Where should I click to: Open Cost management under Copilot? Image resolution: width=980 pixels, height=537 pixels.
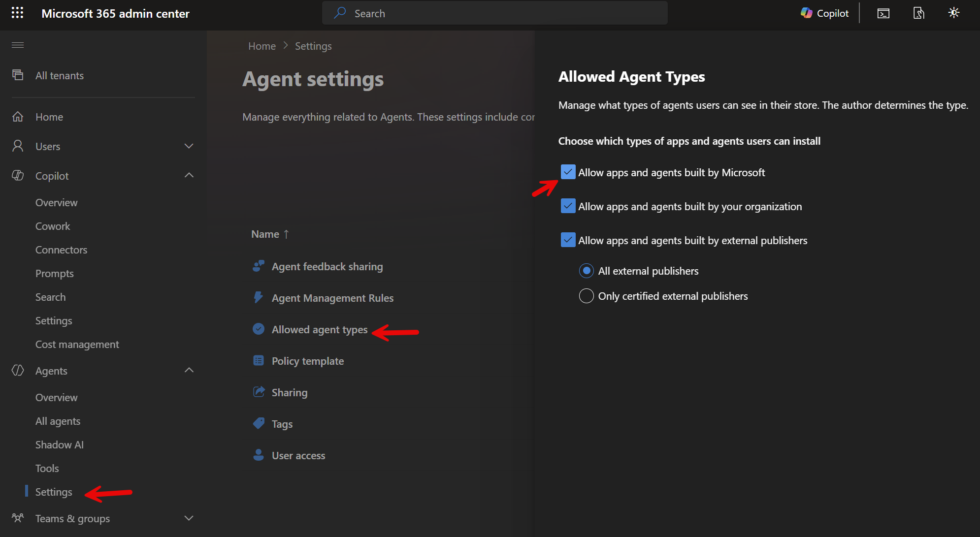coord(77,344)
